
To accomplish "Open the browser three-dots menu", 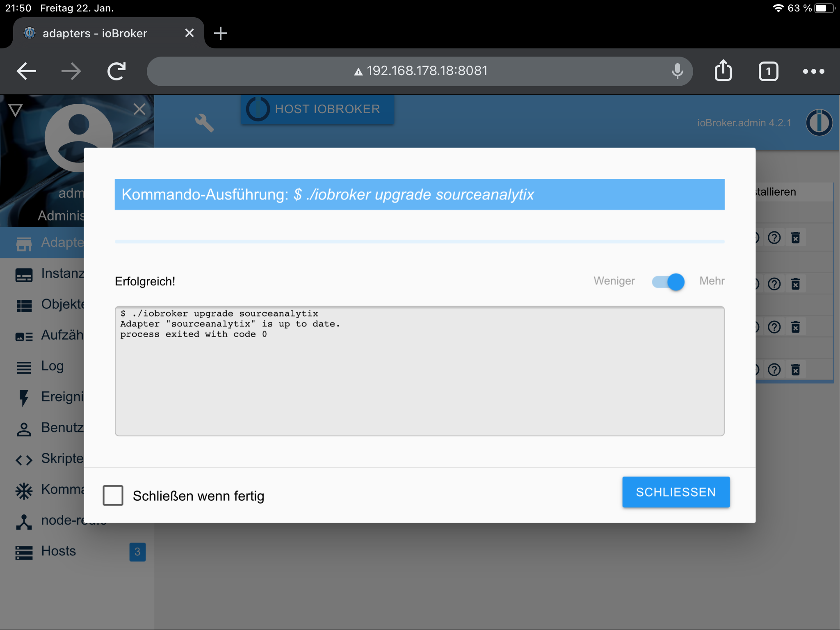I will (x=813, y=71).
